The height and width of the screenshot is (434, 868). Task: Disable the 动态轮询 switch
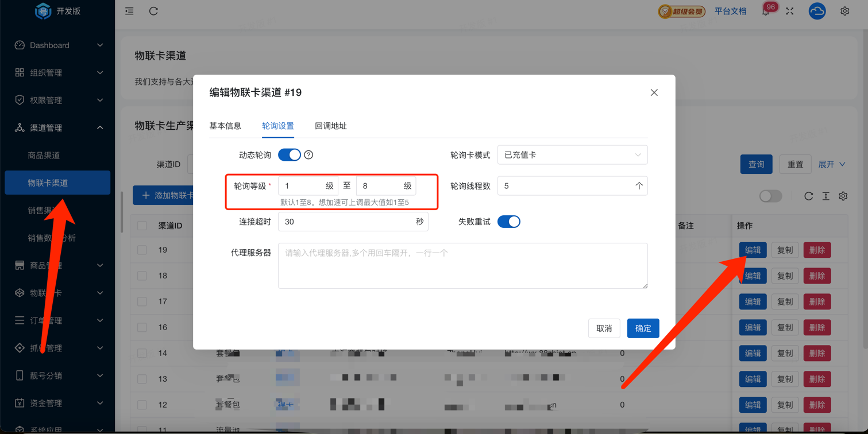tap(290, 155)
